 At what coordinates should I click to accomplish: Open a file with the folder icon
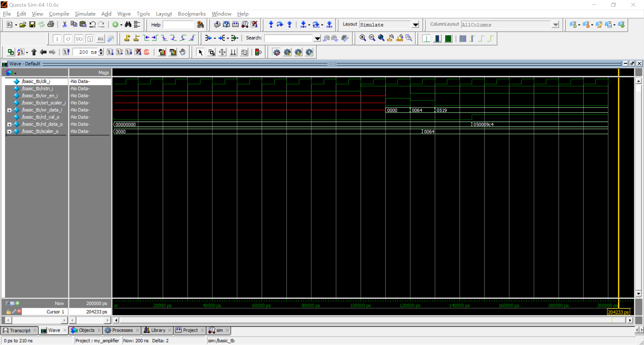click(x=23, y=24)
